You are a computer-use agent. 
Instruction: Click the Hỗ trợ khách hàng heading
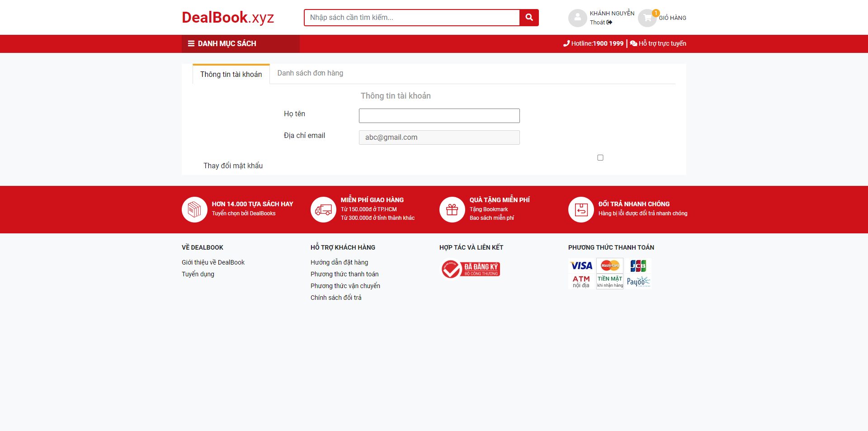[343, 247]
